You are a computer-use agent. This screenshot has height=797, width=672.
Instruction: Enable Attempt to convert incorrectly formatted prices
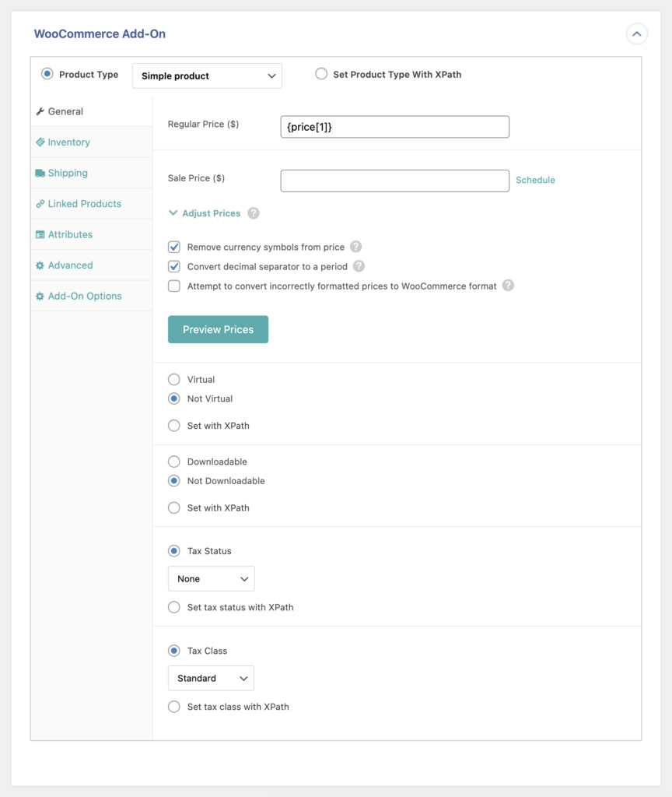[174, 286]
